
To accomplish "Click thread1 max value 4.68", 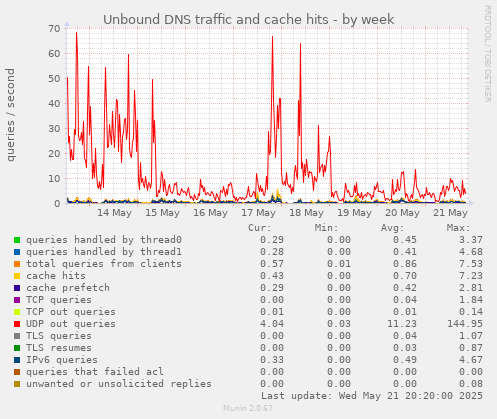I will 471,252.
